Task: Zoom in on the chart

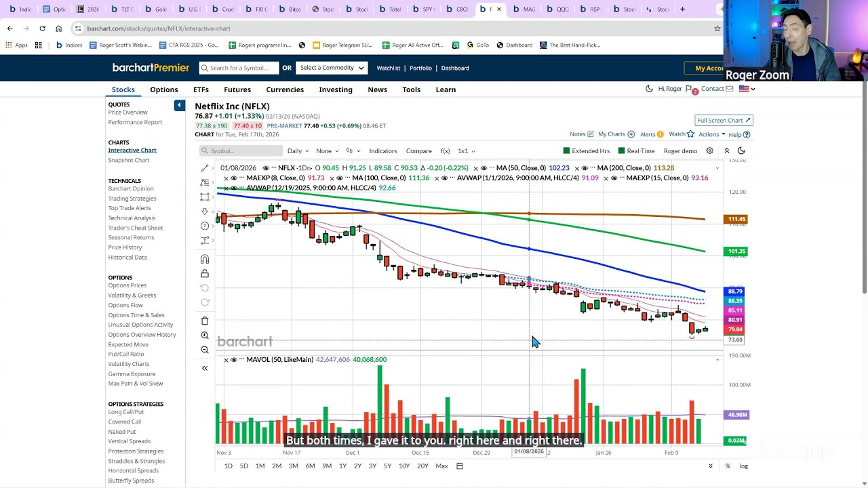Action: click(x=205, y=335)
